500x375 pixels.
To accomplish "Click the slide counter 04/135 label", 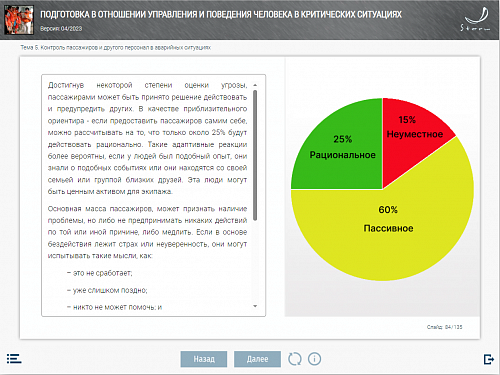I will tap(444, 327).
